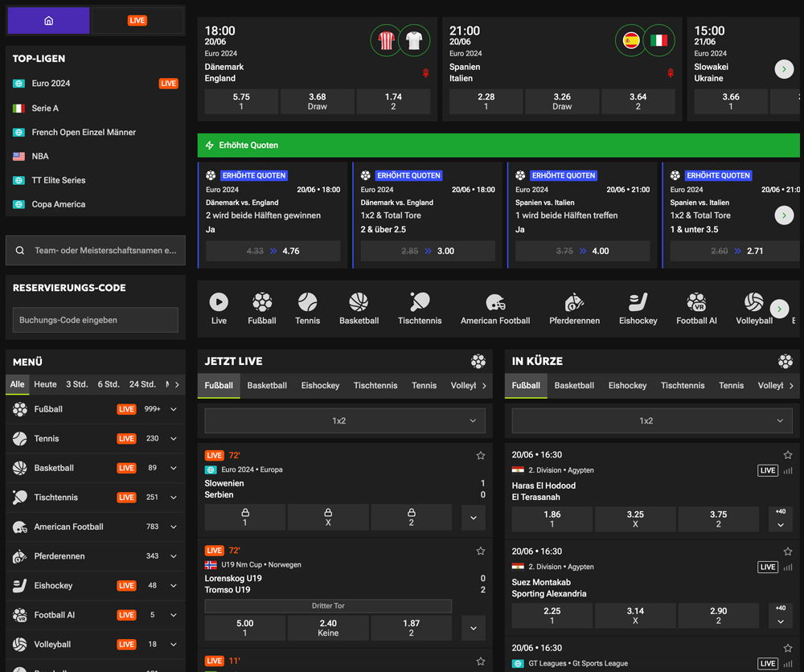Image resolution: width=804 pixels, height=672 pixels.
Task: Open Serie A in Top-Ligen
Action: 45,108
